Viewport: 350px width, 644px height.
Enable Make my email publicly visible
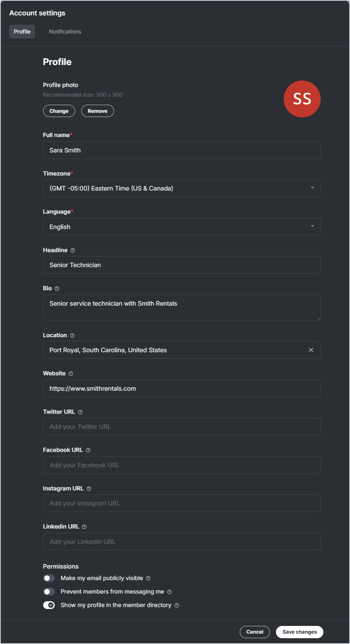[x=49, y=578]
